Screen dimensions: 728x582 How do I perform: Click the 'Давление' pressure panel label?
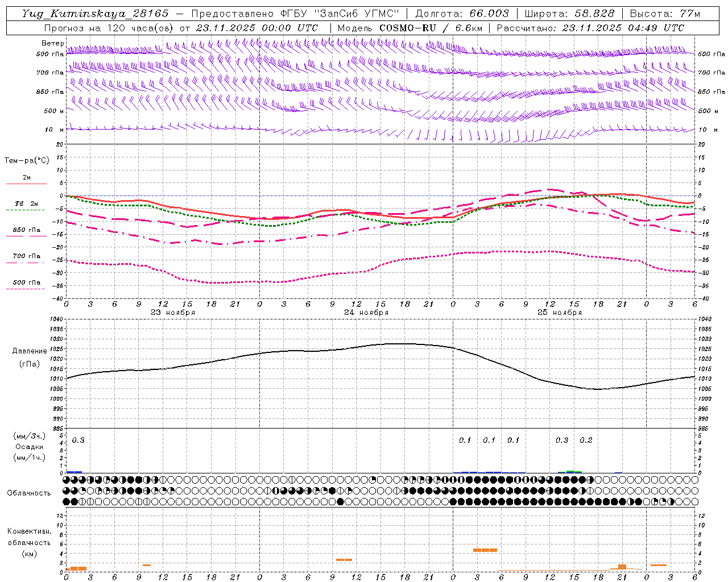tap(30, 351)
